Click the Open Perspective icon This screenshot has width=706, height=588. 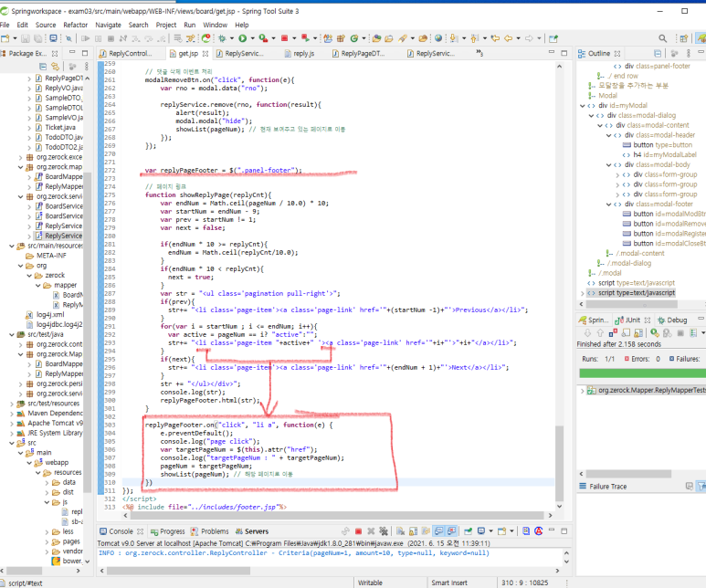(683, 38)
